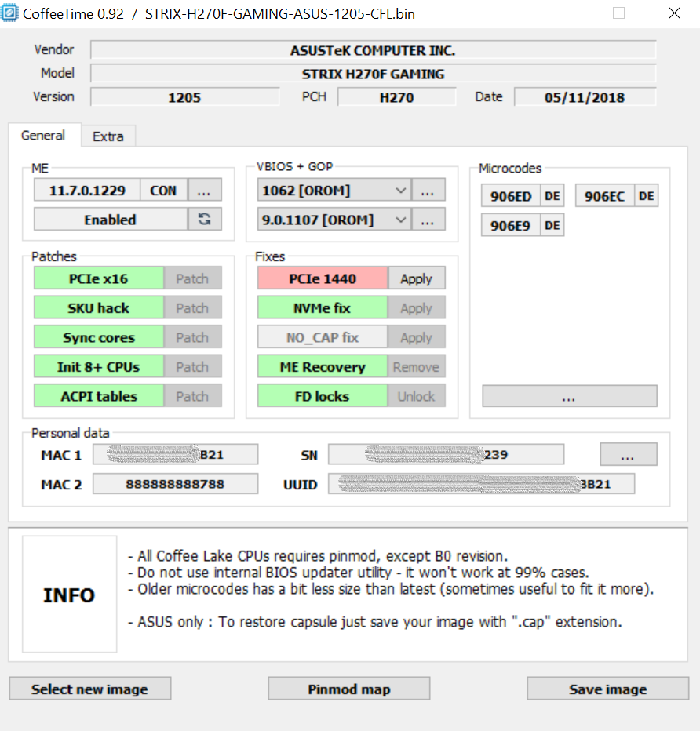
Task: Click ellipsis button next to GOP dropdown
Action: pyautogui.click(x=428, y=219)
